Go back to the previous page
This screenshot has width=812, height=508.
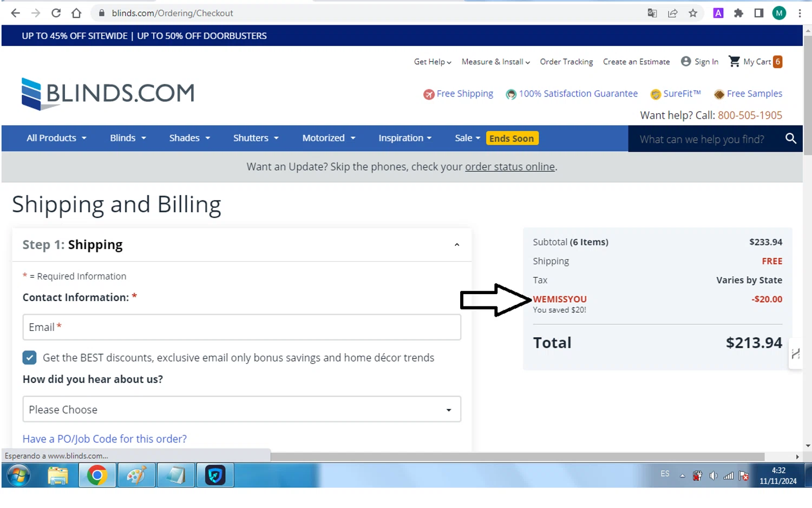[x=15, y=13]
